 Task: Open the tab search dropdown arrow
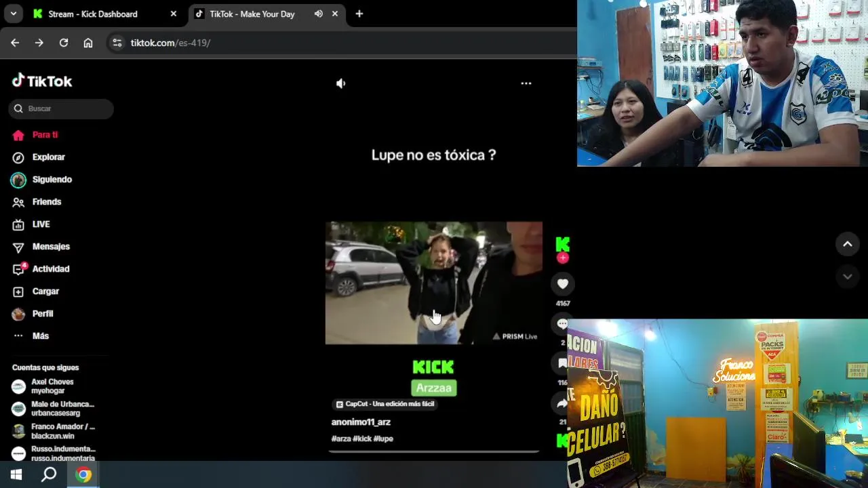(x=13, y=14)
